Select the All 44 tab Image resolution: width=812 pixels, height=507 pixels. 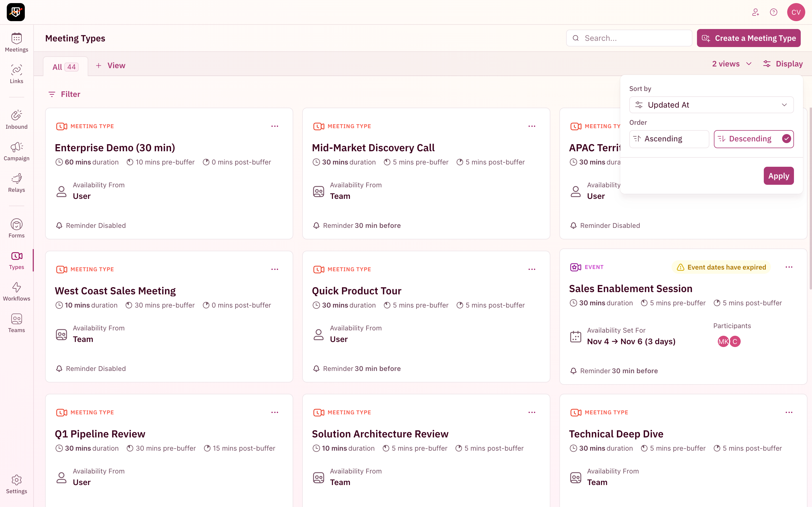pyautogui.click(x=65, y=67)
